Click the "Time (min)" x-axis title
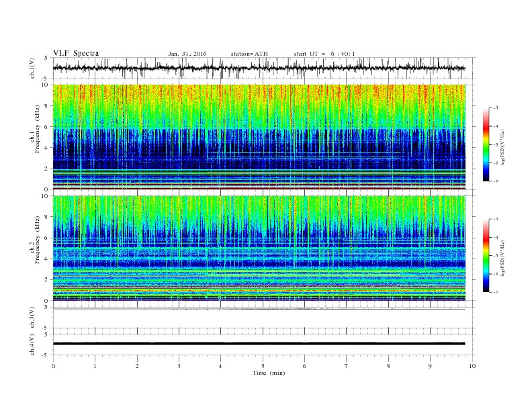The image size is (532, 411). pyautogui.click(x=269, y=373)
